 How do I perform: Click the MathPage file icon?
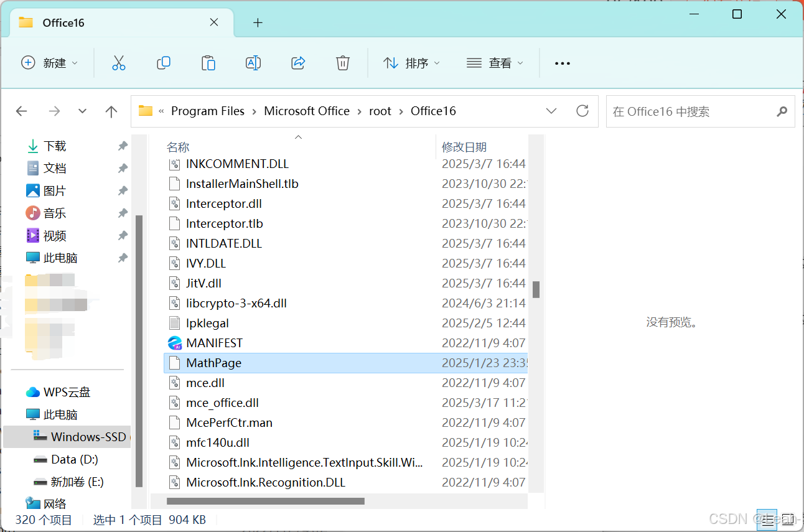pos(175,363)
